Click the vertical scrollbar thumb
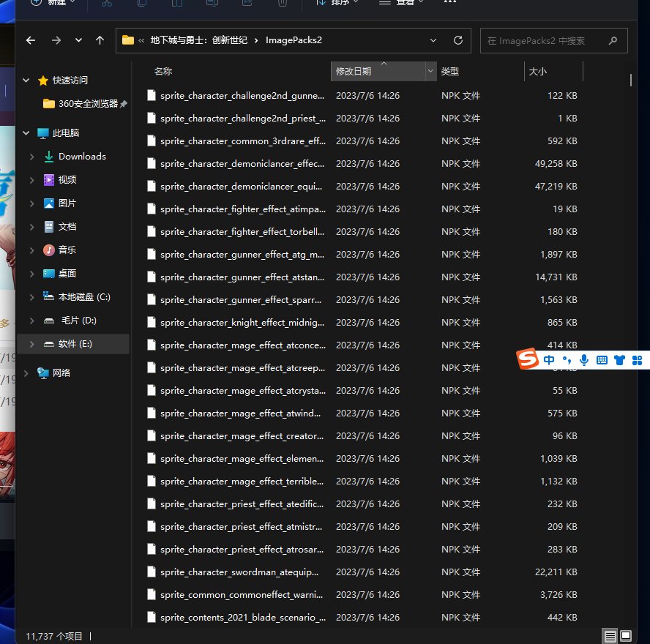Screen dimensions: 650x644 [x=630, y=80]
